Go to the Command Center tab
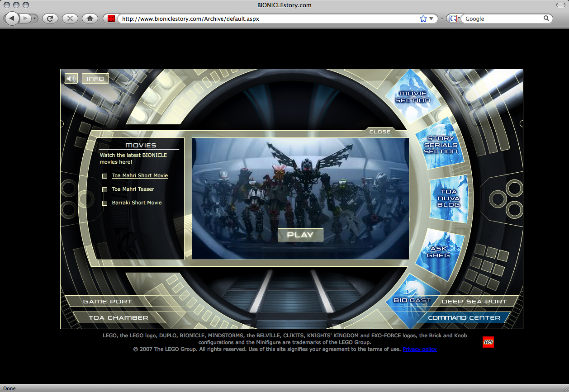 coord(464,318)
